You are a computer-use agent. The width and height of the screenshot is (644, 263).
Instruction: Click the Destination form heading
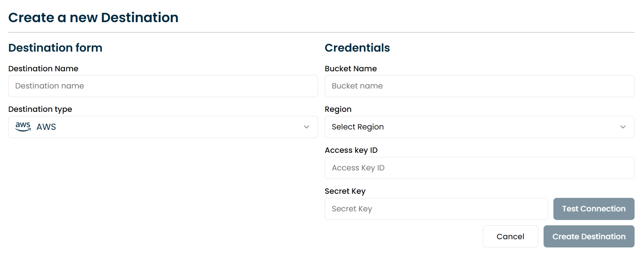(x=55, y=48)
